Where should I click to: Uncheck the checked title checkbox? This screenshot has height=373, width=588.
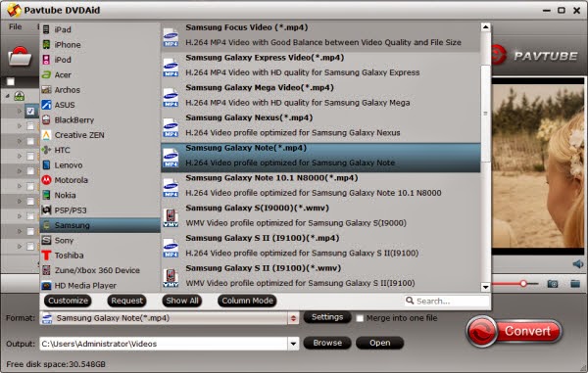tap(30, 112)
